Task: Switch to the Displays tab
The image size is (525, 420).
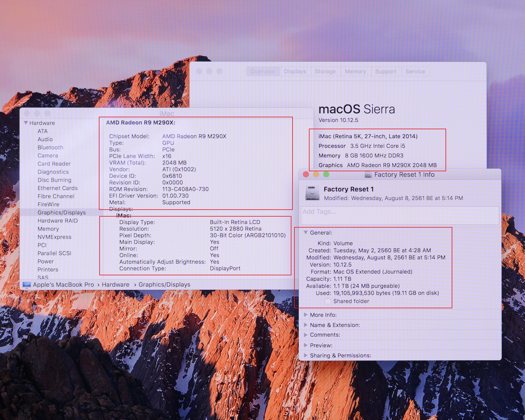Action: pyautogui.click(x=295, y=72)
